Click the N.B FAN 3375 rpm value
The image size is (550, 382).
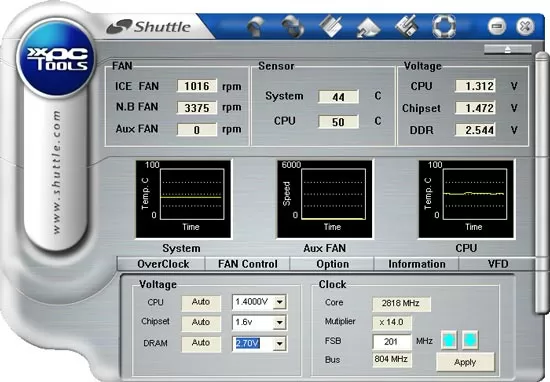[197, 108]
